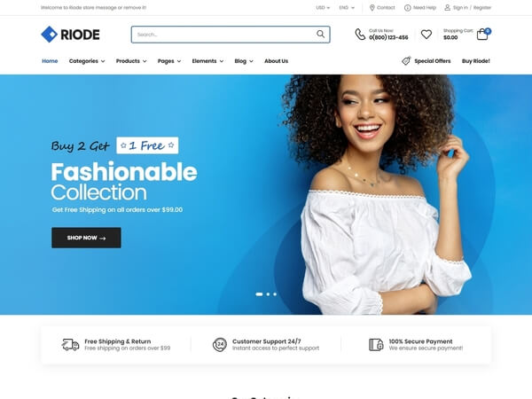Click the Special Offers tag icon
Image resolution: width=532 pixels, height=399 pixels.
(x=406, y=60)
